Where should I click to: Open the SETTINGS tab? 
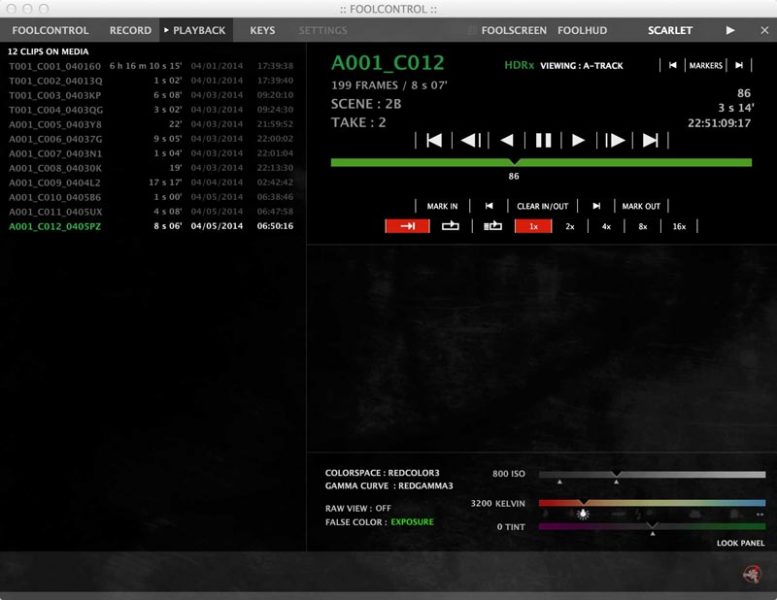point(323,30)
